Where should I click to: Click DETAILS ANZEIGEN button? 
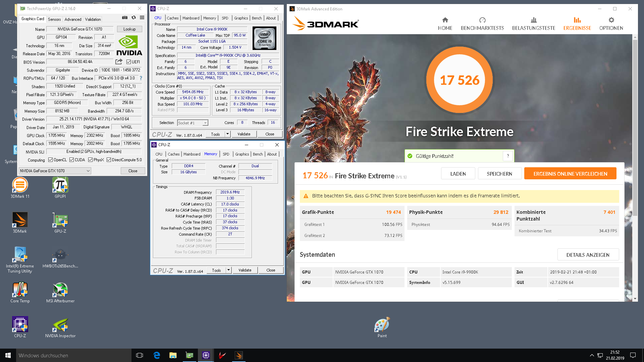(588, 255)
